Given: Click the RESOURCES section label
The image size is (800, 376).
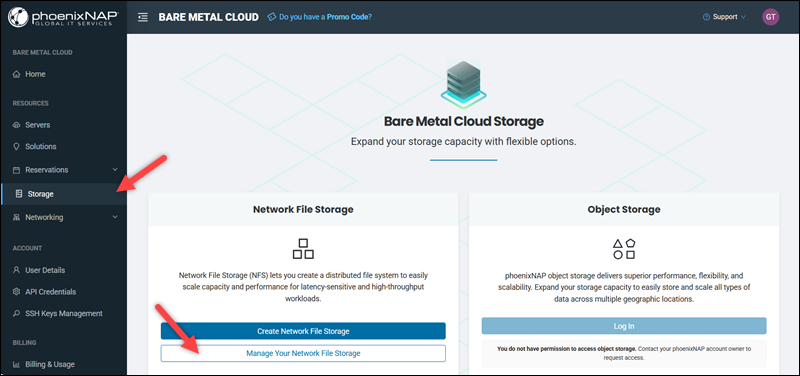Looking at the screenshot, I should [x=31, y=103].
